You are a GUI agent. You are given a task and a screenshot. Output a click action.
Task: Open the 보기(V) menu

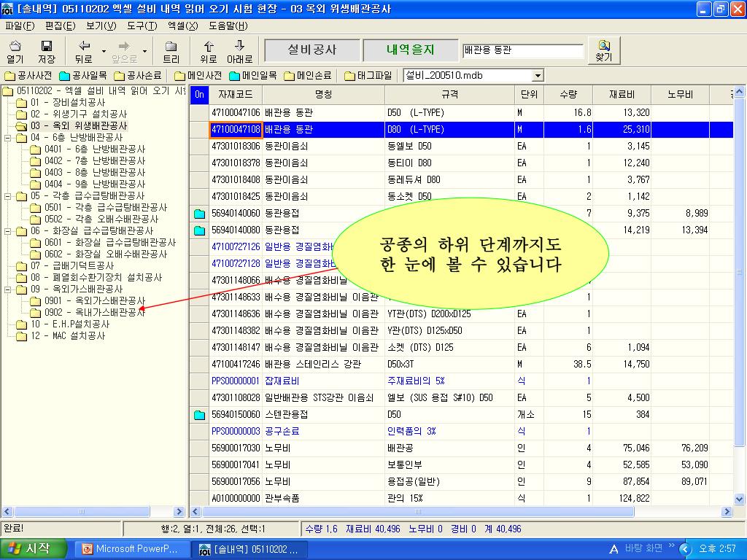(101, 26)
